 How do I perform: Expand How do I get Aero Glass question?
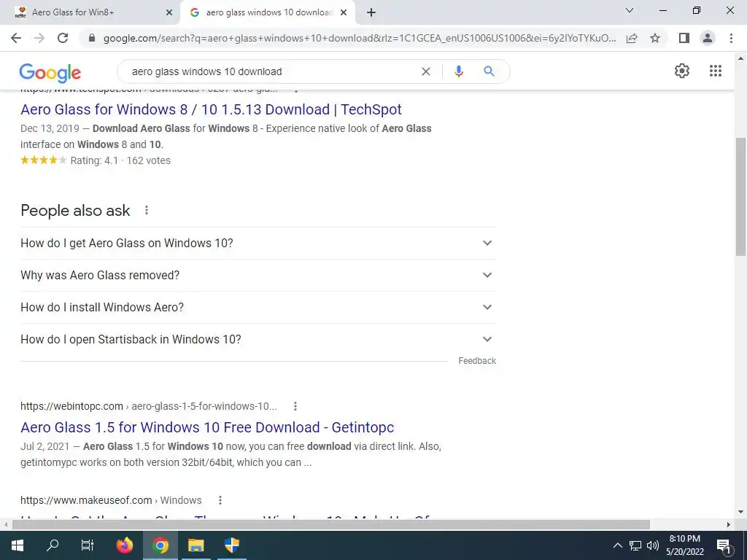click(x=258, y=243)
